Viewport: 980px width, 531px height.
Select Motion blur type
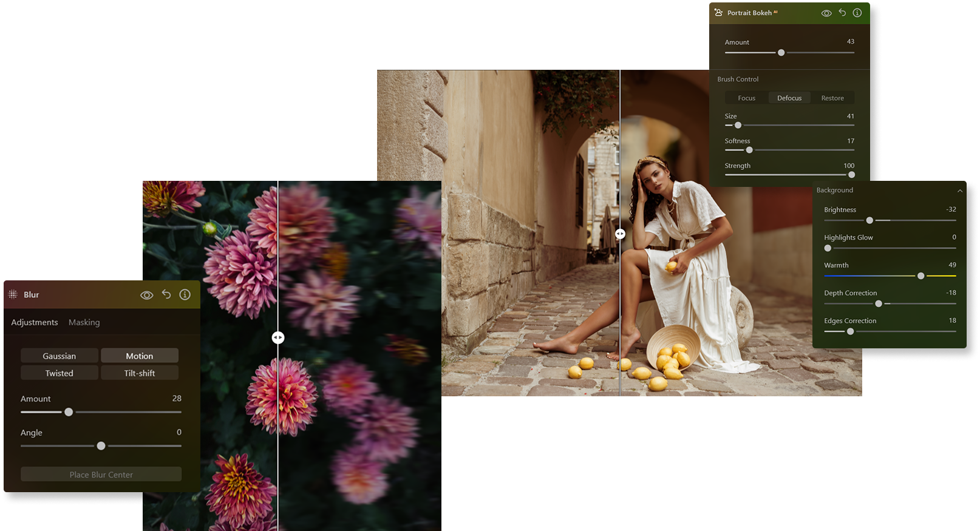tap(140, 356)
